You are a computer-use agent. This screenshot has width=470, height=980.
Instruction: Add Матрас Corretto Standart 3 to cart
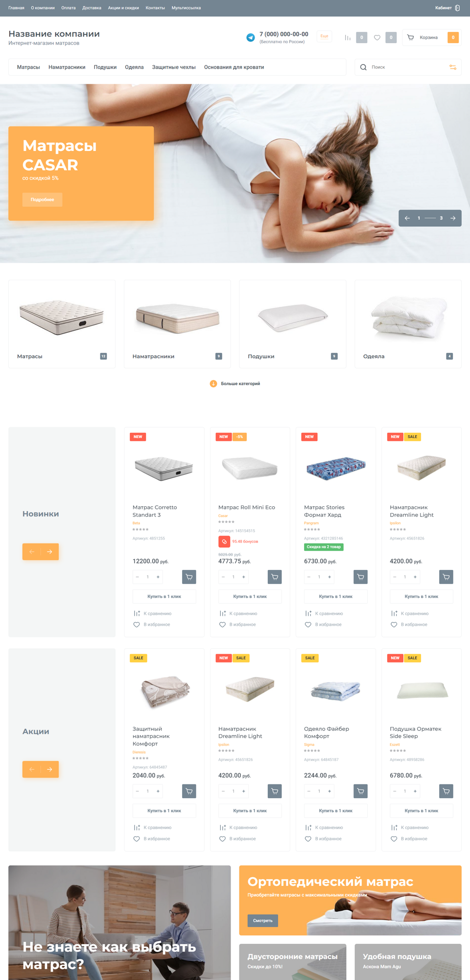coord(189,577)
